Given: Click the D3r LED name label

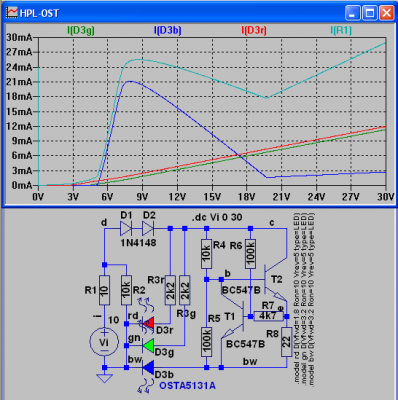Looking at the screenshot, I should click(165, 330).
